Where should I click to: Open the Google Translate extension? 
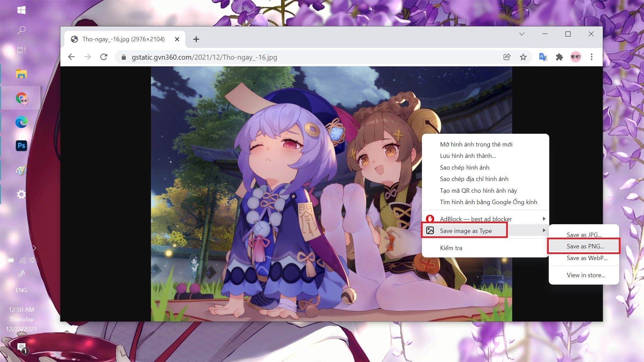(543, 57)
